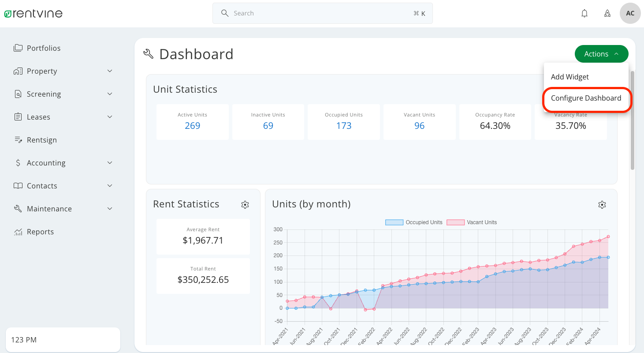Open the notification bell
Viewport: 644px width, 353px height.
coord(584,13)
